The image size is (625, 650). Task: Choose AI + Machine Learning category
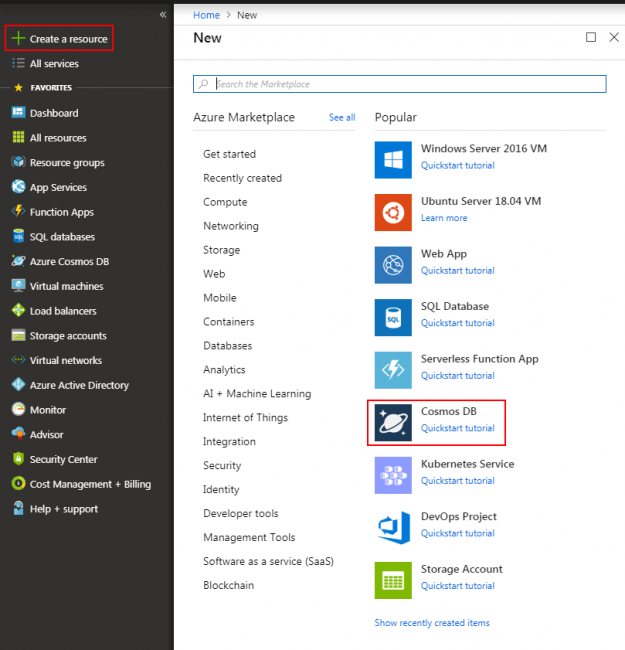257,394
